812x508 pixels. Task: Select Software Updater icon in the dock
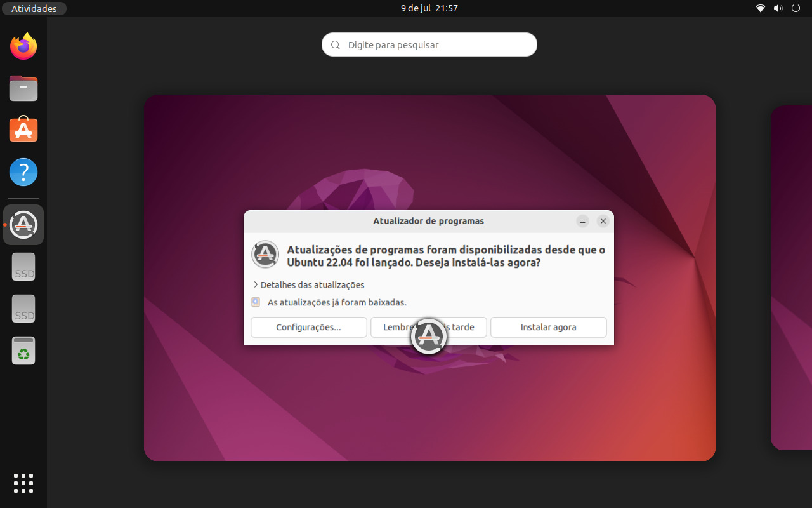[x=23, y=225]
